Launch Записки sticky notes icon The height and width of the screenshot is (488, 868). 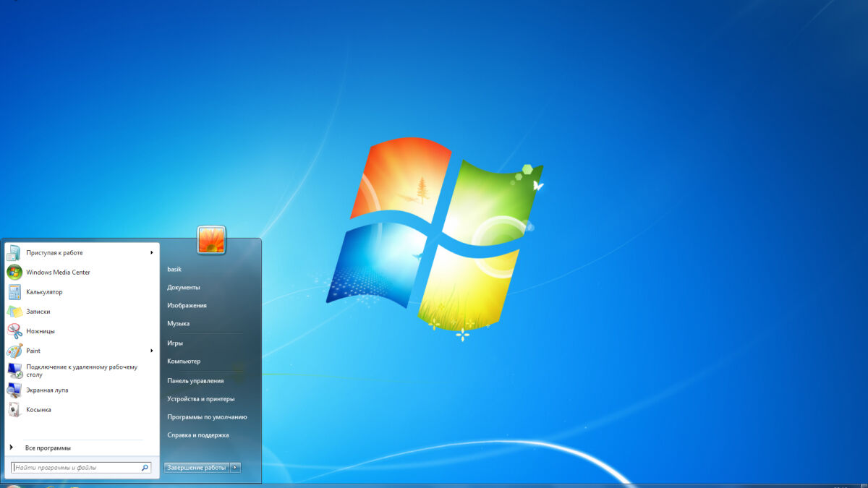pyautogui.click(x=14, y=312)
